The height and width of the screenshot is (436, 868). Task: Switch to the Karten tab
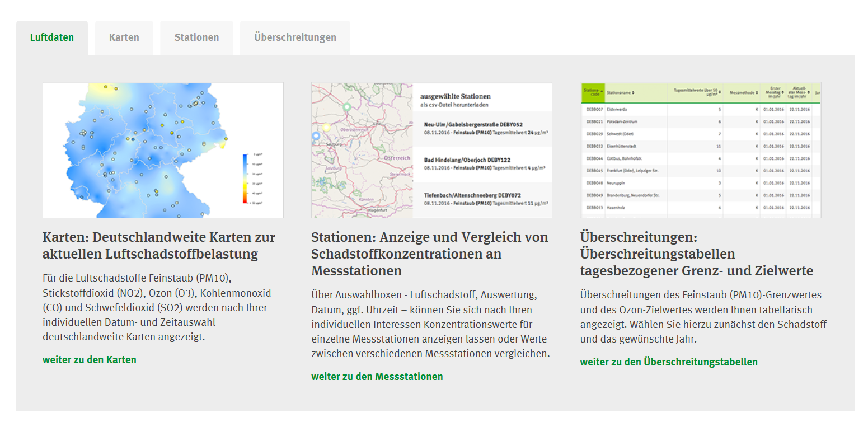tap(124, 38)
